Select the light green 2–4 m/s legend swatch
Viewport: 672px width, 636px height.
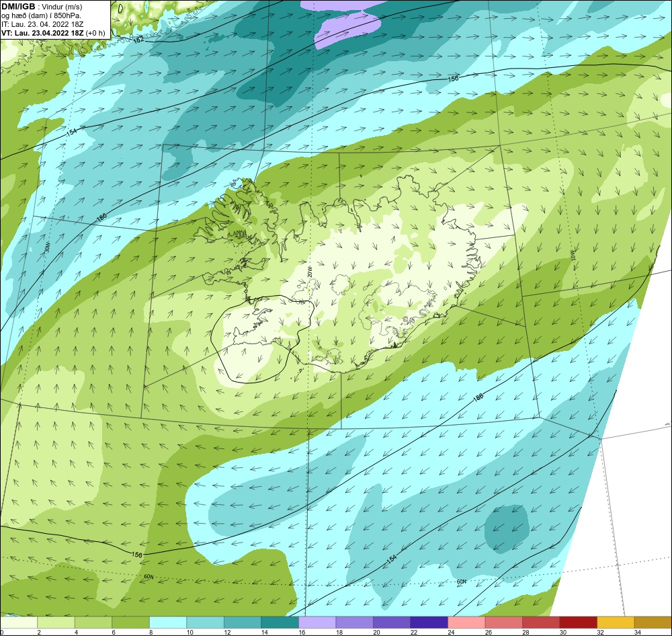[56, 623]
